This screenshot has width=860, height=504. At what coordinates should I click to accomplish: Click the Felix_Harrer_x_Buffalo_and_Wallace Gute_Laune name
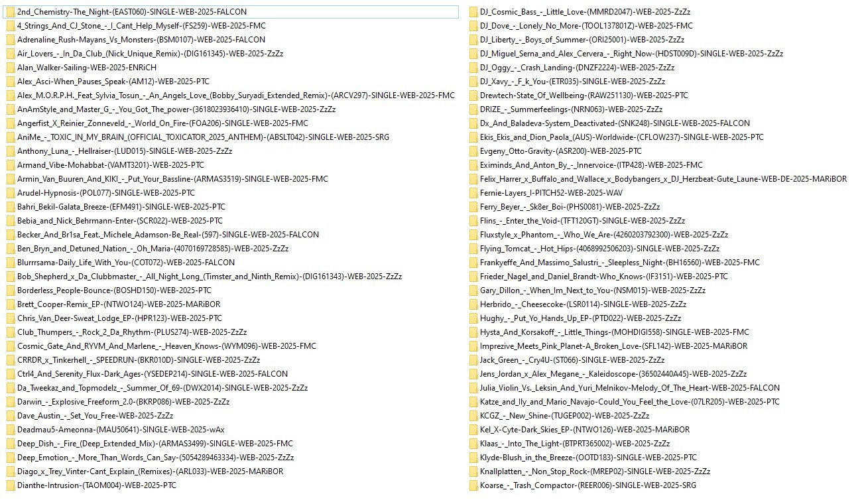pyautogui.click(x=663, y=179)
